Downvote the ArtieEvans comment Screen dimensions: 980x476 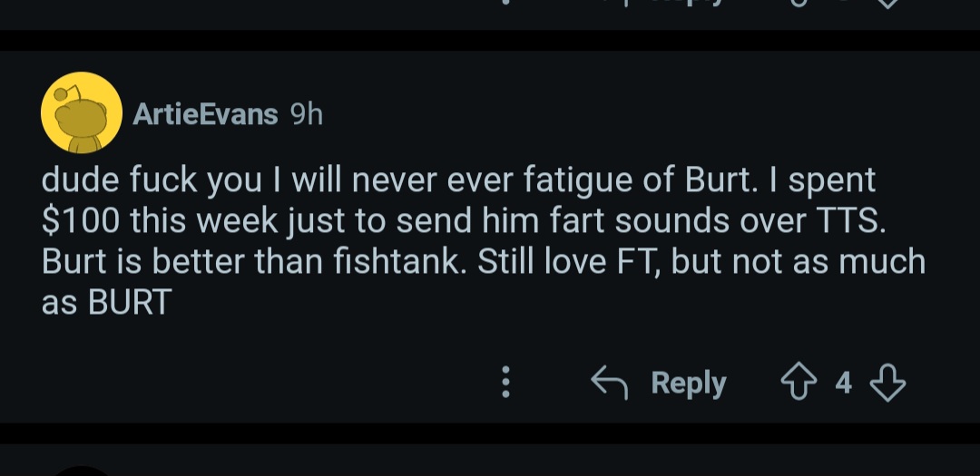(887, 383)
